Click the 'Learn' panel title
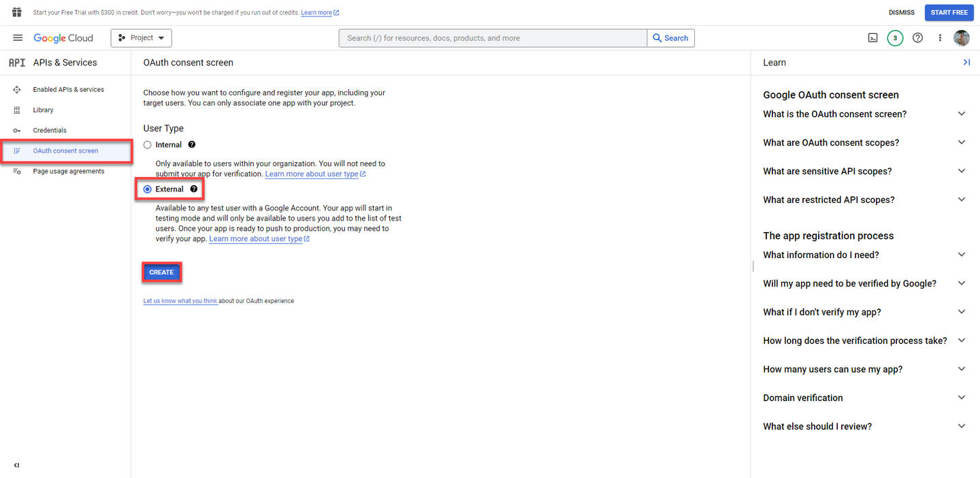The image size is (980, 478). click(774, 63)
